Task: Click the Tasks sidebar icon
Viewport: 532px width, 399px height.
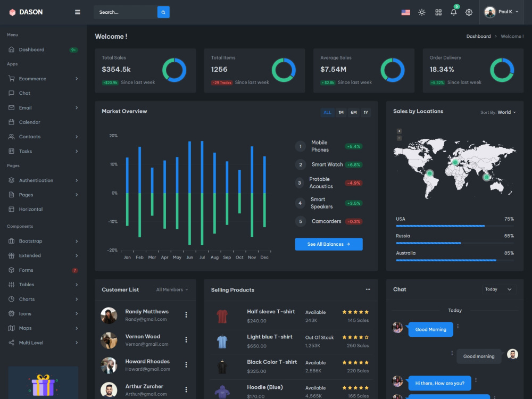Action: 11,151
